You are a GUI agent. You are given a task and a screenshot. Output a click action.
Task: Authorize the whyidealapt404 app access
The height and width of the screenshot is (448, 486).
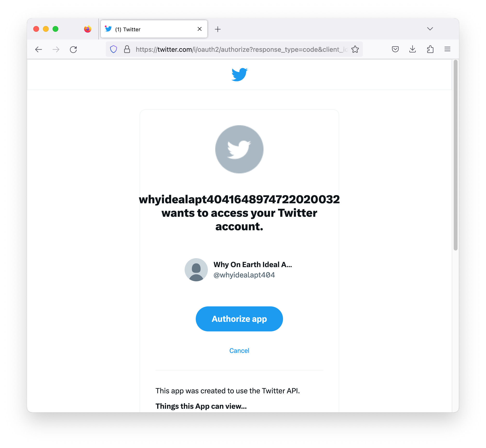click(239, 319)
